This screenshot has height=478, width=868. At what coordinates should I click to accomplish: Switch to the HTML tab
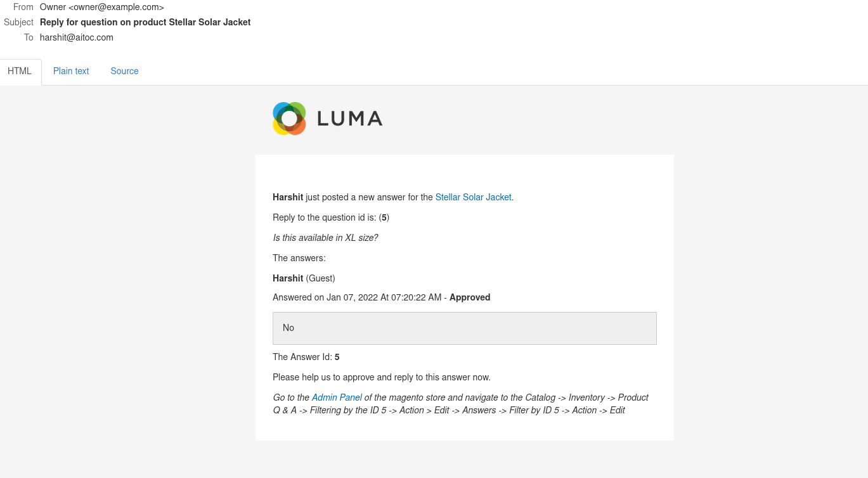click(20, 71)
